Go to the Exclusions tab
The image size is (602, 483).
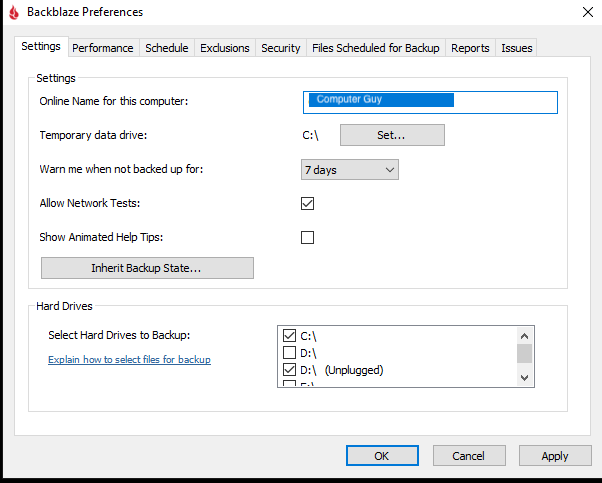coord(225,48)
